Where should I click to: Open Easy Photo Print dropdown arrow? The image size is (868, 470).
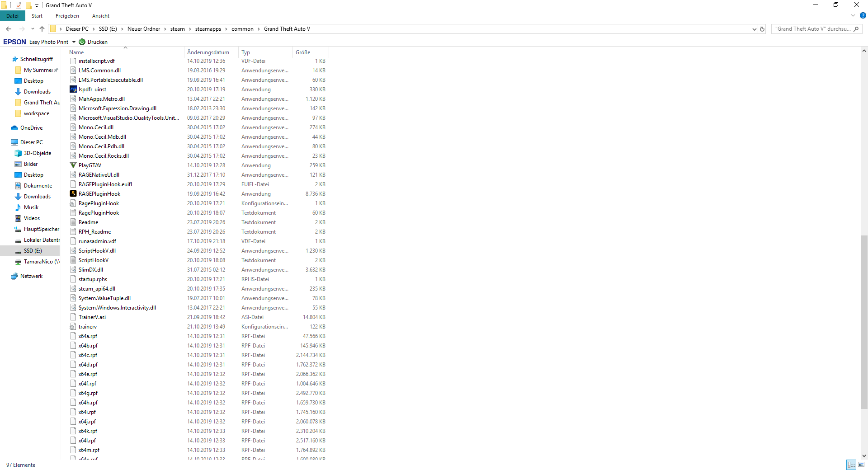point(74,42)
